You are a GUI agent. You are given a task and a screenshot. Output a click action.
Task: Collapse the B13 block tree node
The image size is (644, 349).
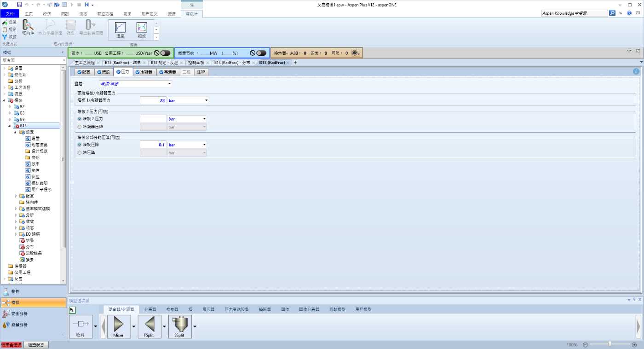pyautogui.click(x=10, y=126)
